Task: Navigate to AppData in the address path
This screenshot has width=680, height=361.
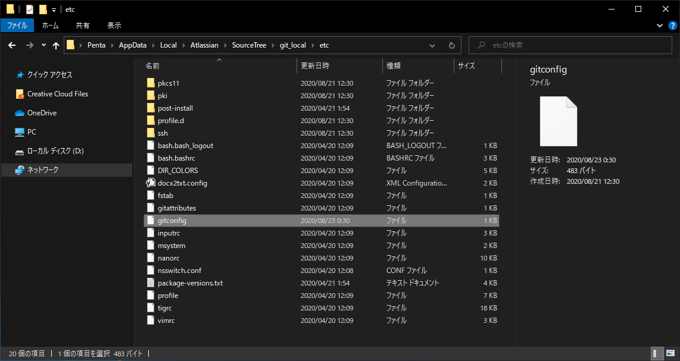Action: (x=133, y=45)
